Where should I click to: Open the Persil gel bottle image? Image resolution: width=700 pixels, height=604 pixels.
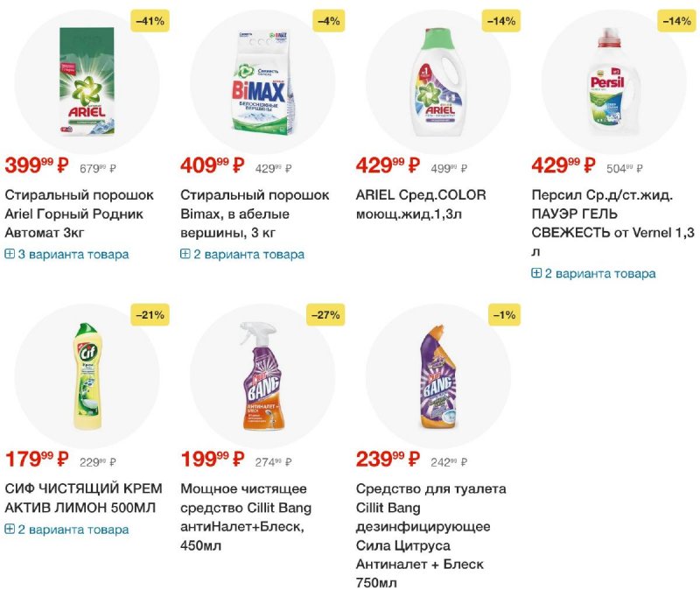(x=613, y=81)
